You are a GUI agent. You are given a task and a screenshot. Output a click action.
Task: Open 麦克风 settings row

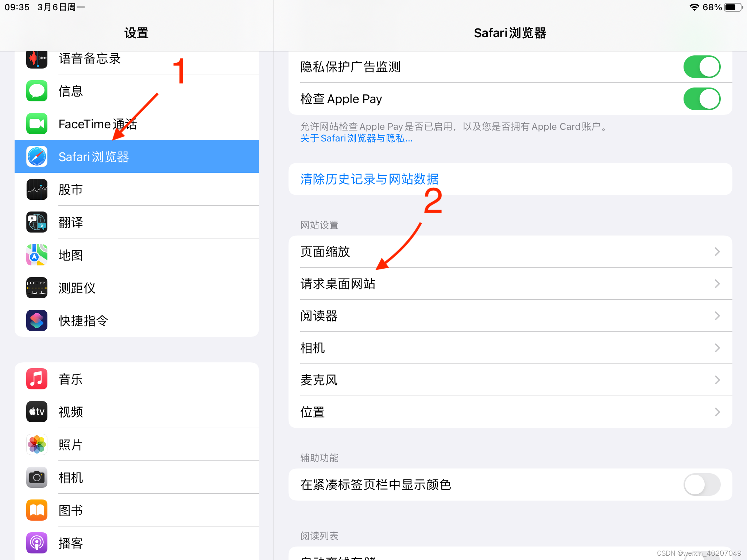pyautogui.click(x=510, y=380)
